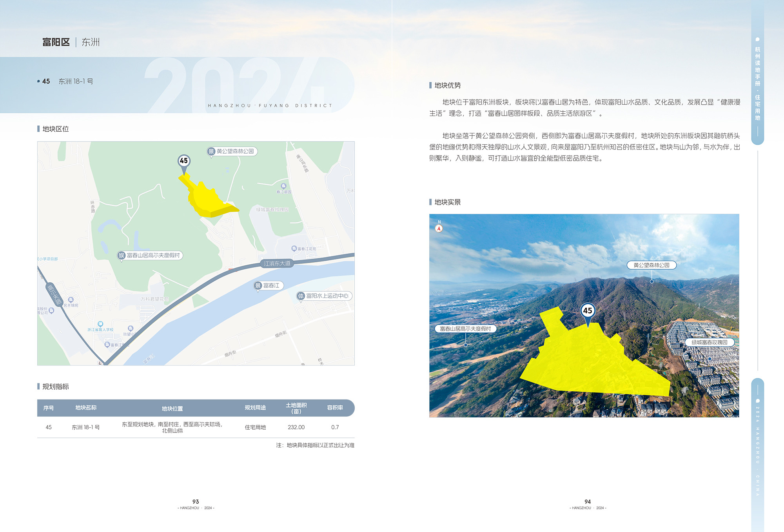Click the 绿城富春玫瑰园 callout in the aerial photo
Screen dimensions: 784x532
(710, 342)
